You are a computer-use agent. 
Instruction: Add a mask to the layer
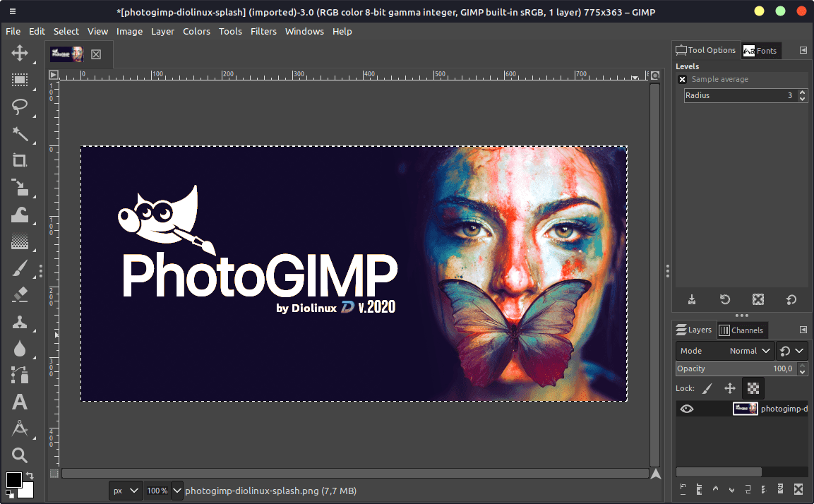pos(780,489)
